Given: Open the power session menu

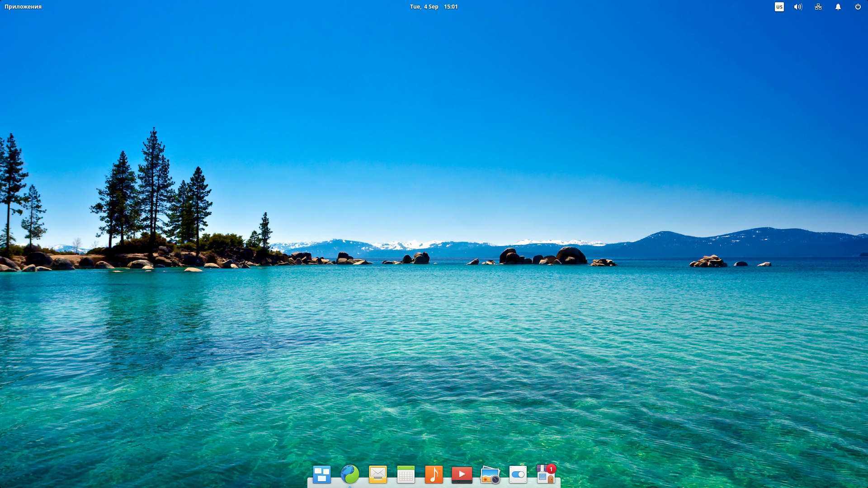Looking at the screenshot, I should [x=858, y=7].
